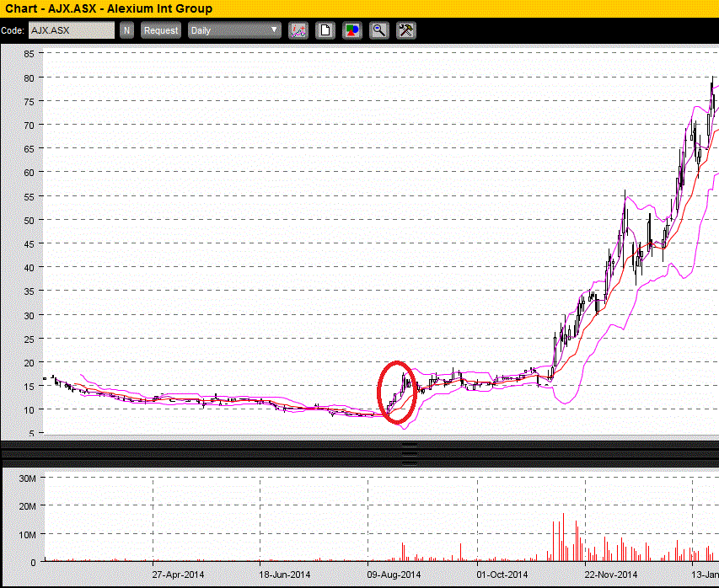This screenshot has height=588, width=719.
Task: Click the blank page document icon
Action: [x=325, y=30]
